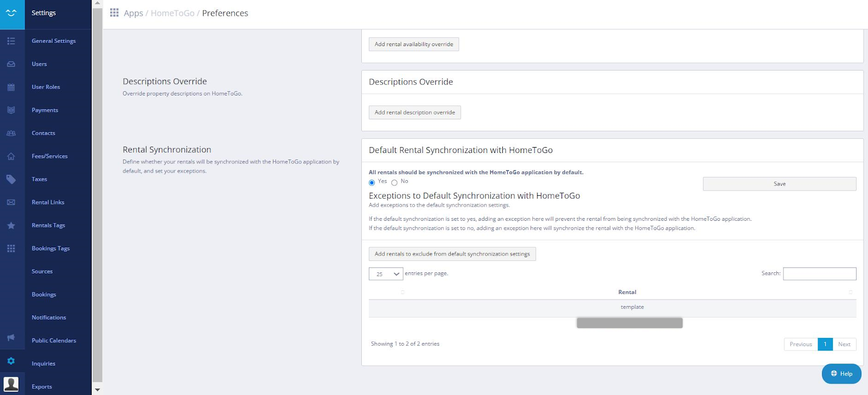The image size is (868, 395).
Task: Select Yes for default synchronization
Action: coord(372,183)
